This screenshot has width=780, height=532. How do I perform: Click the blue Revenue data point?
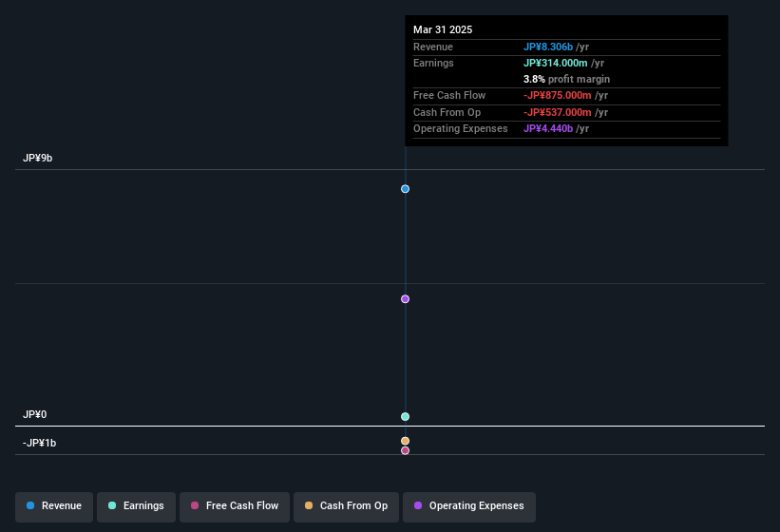[405, 189]
